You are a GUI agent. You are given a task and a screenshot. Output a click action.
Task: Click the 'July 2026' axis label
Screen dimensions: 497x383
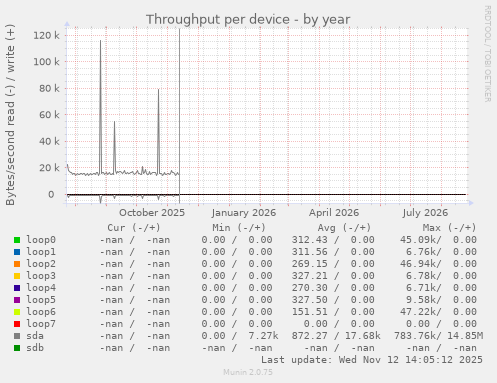coord(425,213)
